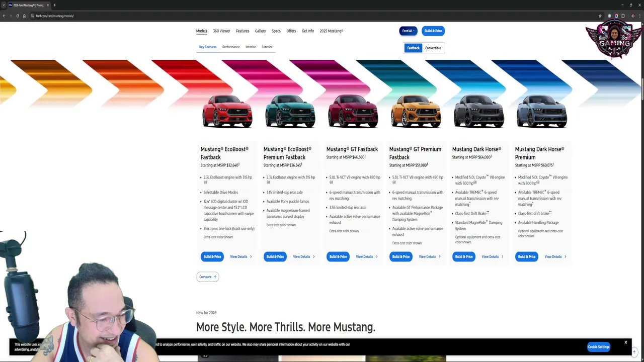
Task: Click the orange GT Premium car image
Action: 416,111
